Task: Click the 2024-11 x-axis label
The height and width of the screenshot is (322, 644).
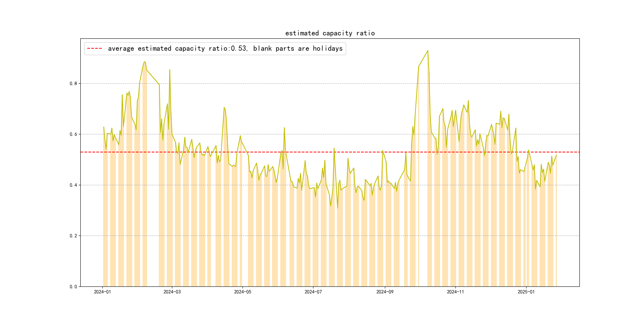Action: pyautogui.click(x=455, y=292)
